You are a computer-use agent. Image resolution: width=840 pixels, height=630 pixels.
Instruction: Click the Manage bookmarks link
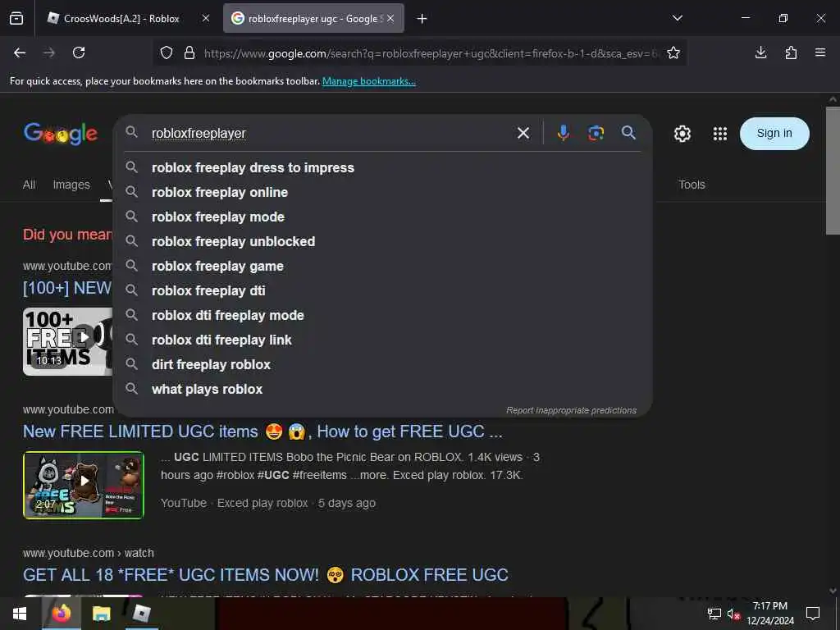tap(368, 81)
